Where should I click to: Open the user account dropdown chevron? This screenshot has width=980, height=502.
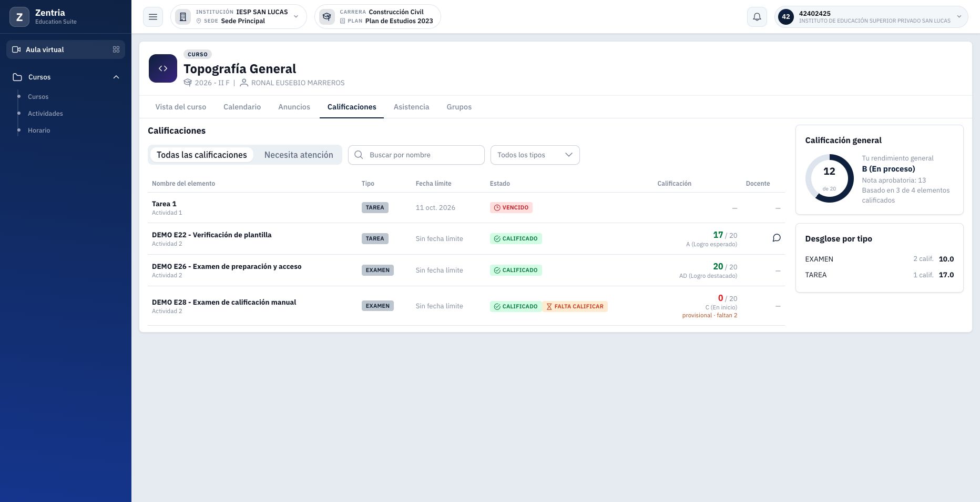pos(959,17)
